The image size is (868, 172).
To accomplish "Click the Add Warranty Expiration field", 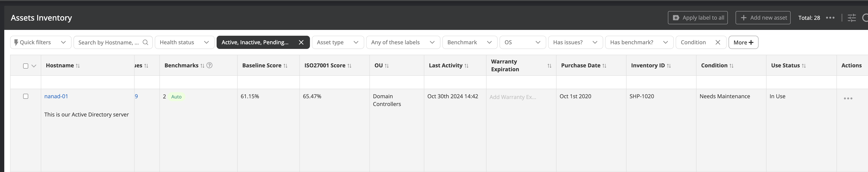I will 513,97.
